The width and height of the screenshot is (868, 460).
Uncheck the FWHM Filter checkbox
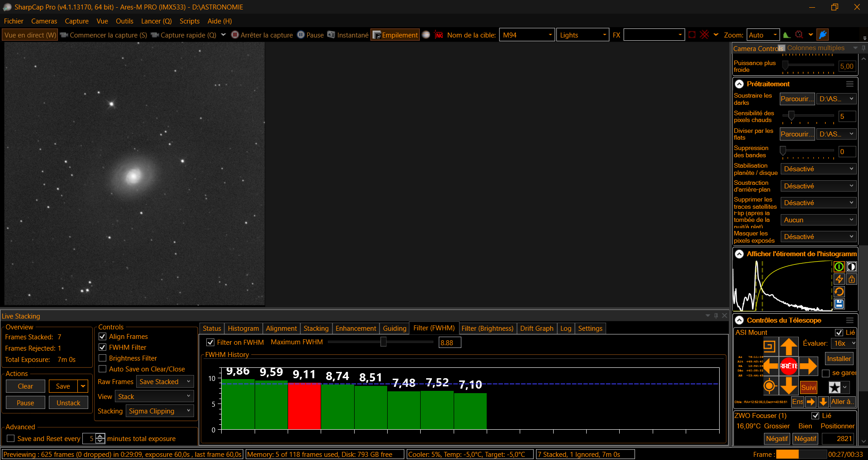pyautogui.click(x=103, y=347)
